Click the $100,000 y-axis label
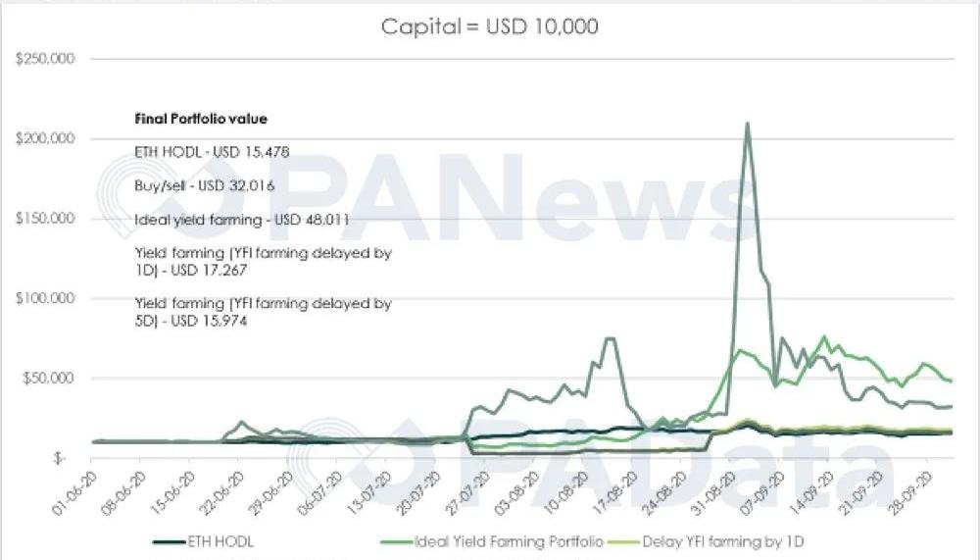 [x=45, y=298]
